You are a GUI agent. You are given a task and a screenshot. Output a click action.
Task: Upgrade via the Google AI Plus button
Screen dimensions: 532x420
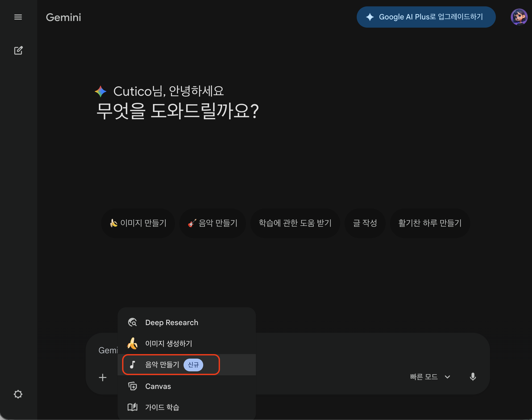tap(426, 17)
